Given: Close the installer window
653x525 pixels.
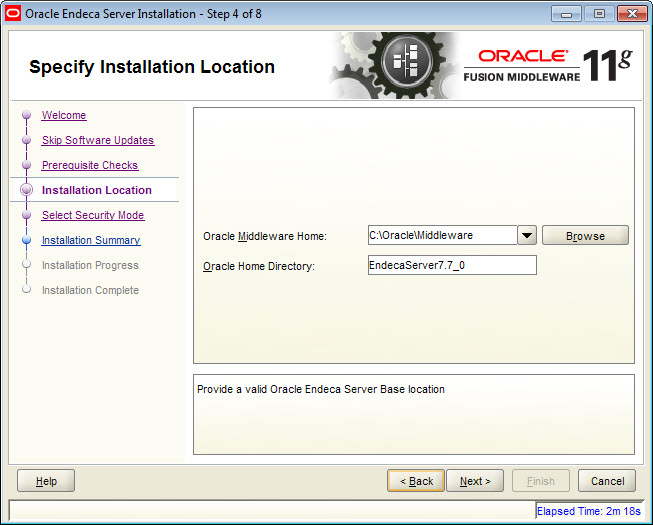Looking at the screenshot, I should pos(632,14).
